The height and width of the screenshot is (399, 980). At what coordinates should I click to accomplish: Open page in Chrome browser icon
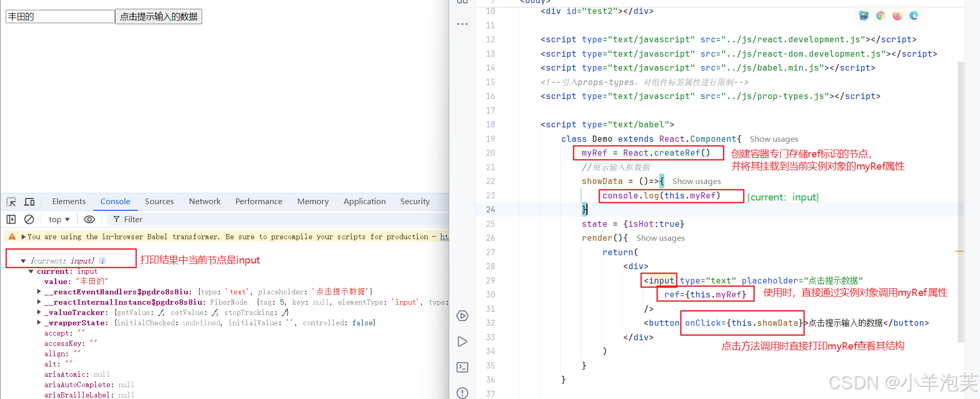880,15
